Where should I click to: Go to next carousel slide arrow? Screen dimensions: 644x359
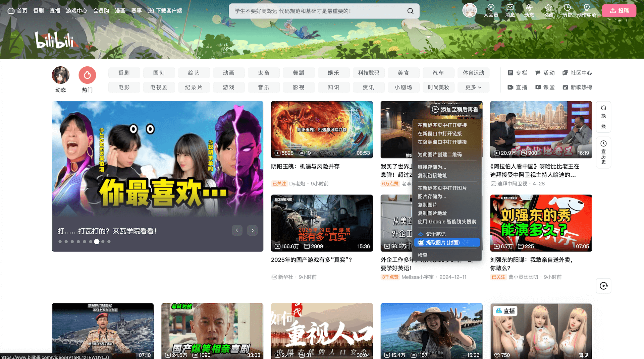pos(253,230)
